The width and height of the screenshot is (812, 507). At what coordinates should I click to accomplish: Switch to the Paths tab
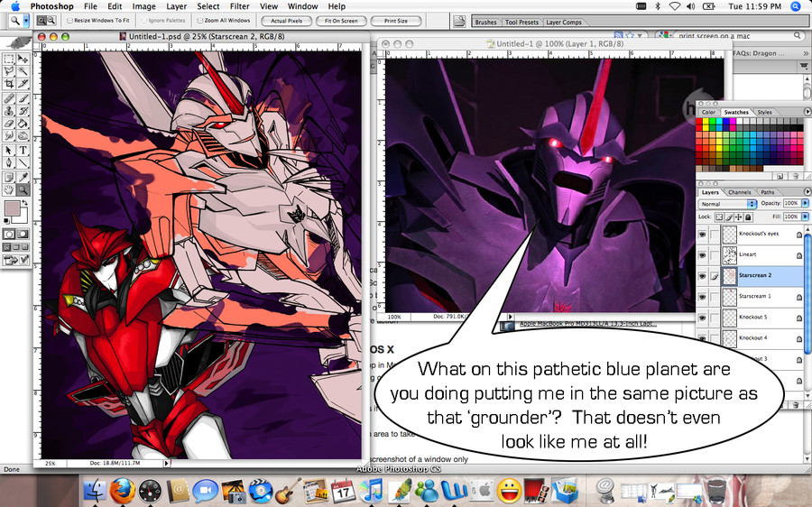click(768, 192)
